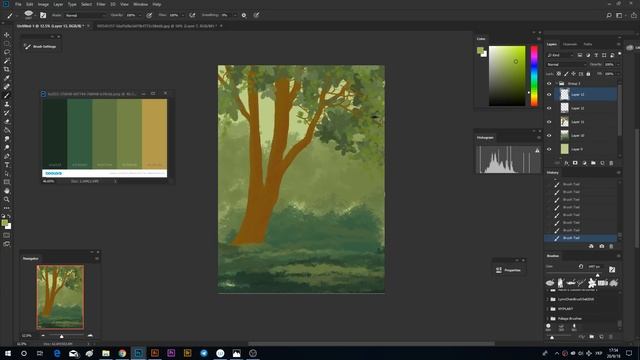Open the collapsed Properties panel

pyautogui.click(x=509, y=270)
